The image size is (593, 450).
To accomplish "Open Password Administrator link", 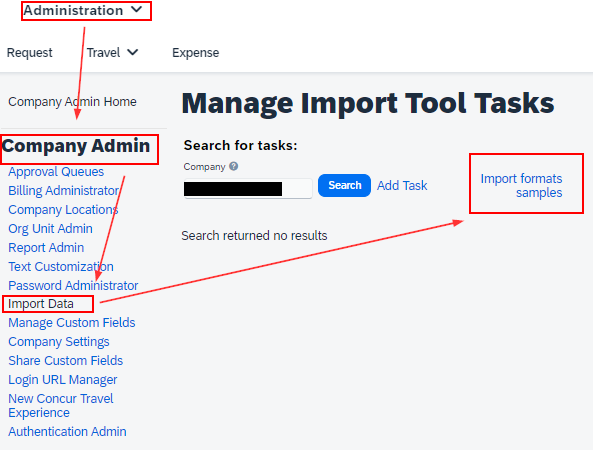I will tap(73, 285).
